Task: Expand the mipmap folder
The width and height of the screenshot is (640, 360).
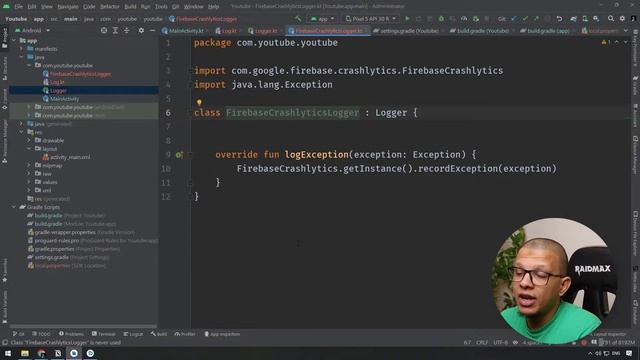Action: (x=29, y=165)
